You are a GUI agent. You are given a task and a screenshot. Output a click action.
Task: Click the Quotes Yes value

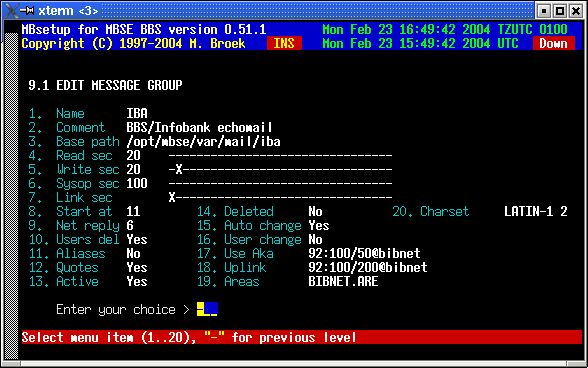(x=137, y=268)
